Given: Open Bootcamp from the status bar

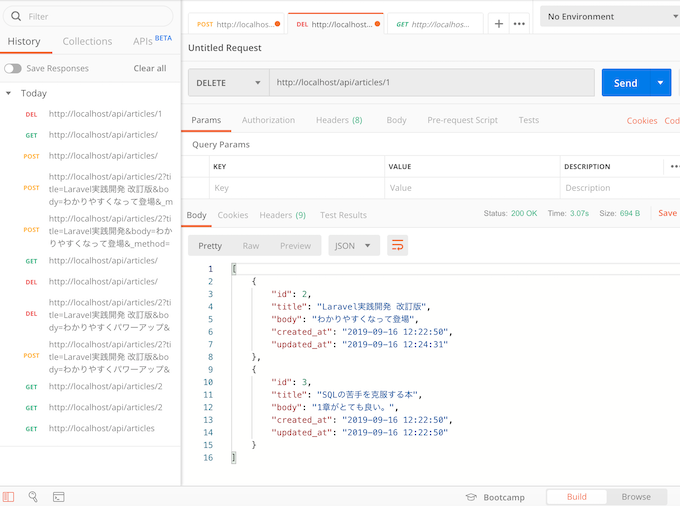Looking at the screenshot, I should 495,497.
